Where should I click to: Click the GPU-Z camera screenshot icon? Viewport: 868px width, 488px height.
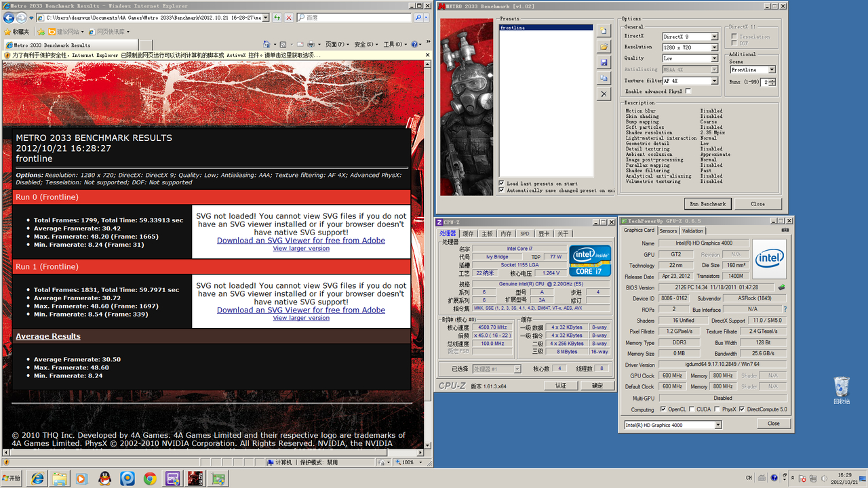coord(785,230)
